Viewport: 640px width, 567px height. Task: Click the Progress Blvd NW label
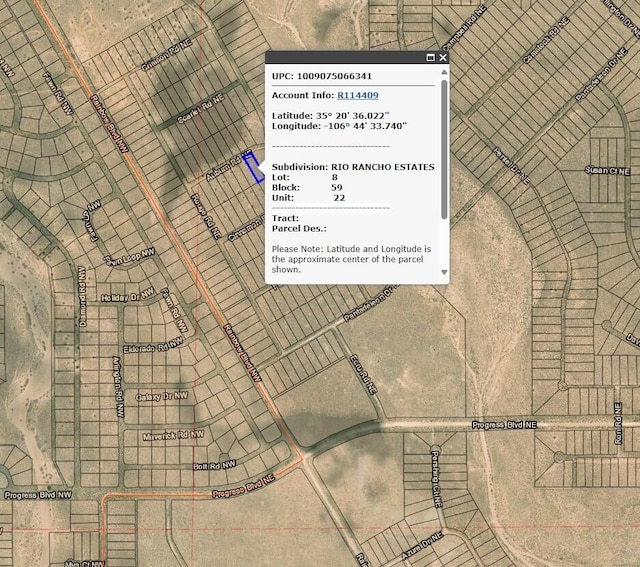click(x=38, y=495)
